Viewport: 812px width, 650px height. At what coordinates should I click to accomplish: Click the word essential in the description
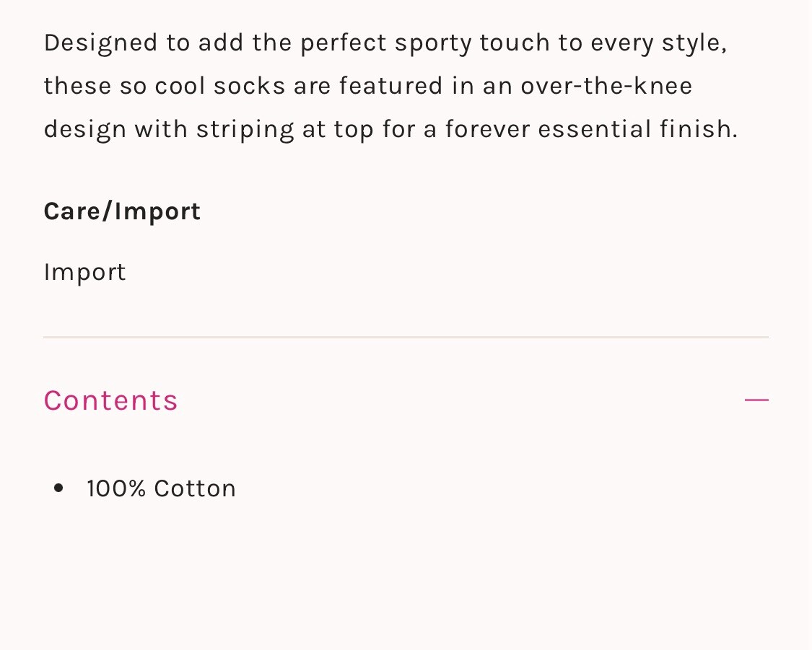click(x=595, y=129)
